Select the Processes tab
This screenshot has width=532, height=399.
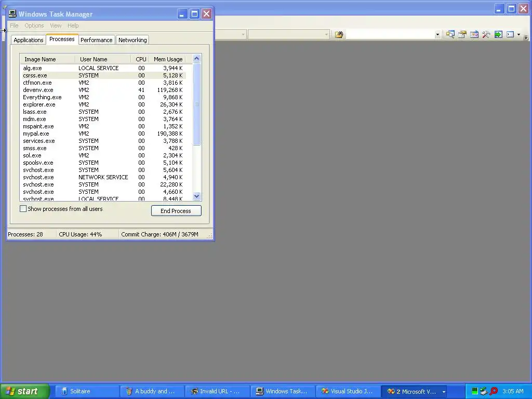point(62,39)
